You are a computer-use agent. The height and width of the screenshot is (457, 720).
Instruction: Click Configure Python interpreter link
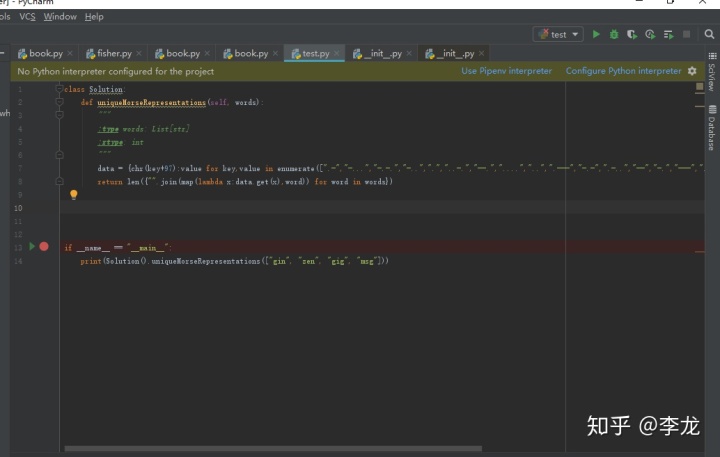[623, 71]
